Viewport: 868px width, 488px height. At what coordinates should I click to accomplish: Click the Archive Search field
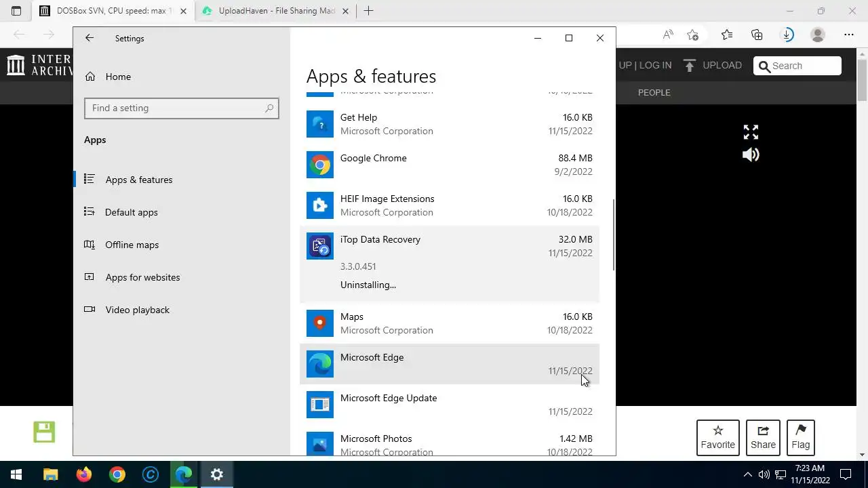tap(797, 66)
